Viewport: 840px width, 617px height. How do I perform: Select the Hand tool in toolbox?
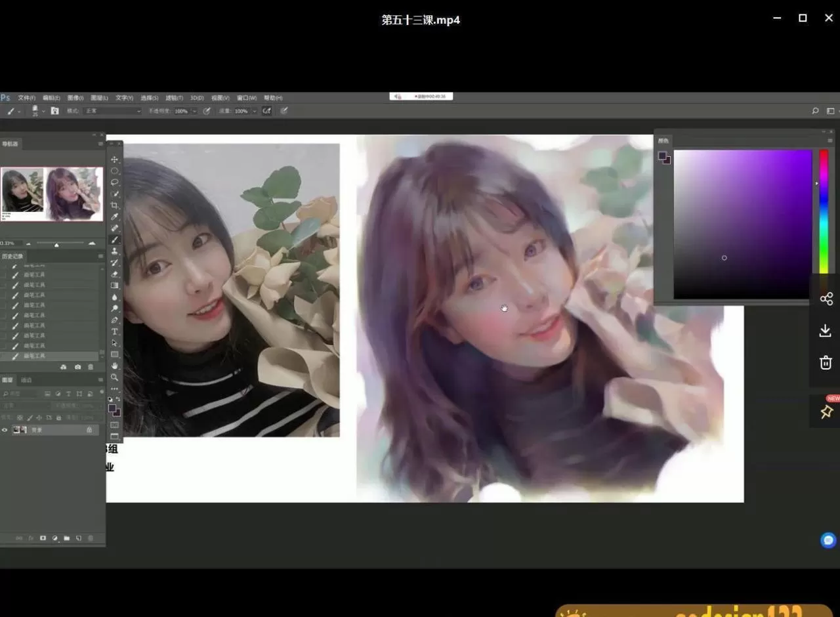pyautogui.click(x=115, y=366)
